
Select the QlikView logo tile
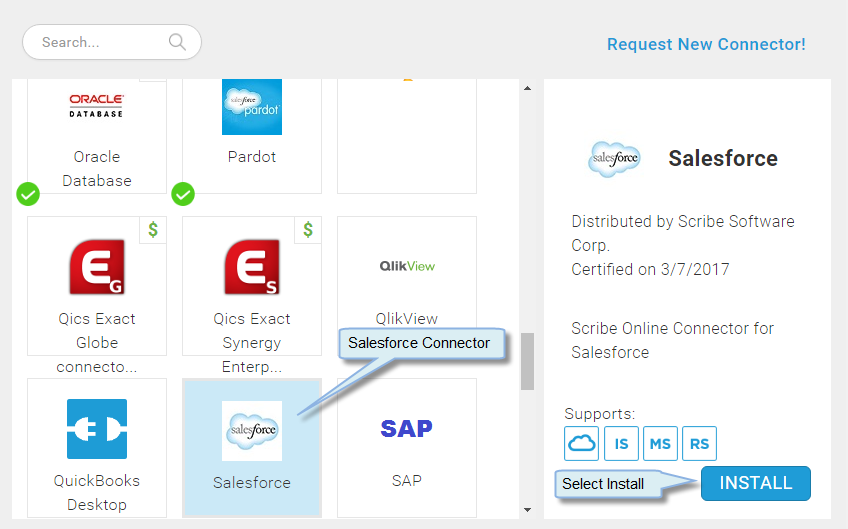pos(407,266)
